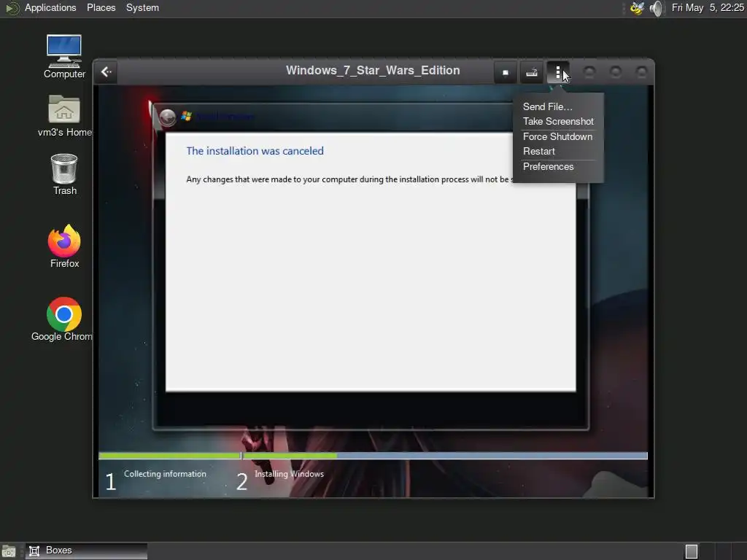This screenshot has height=560, width=747.
Task: Click the workspace switcher in bottom panel
Action: pyautogui.click(x=692, y=551)
